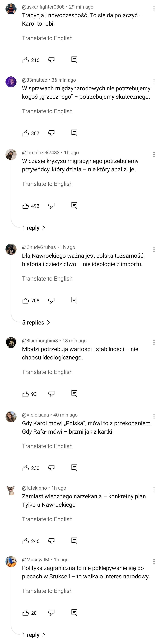
Task: Dislike the comment by @Violciaaaa
Action: click(x=51, y=468)
